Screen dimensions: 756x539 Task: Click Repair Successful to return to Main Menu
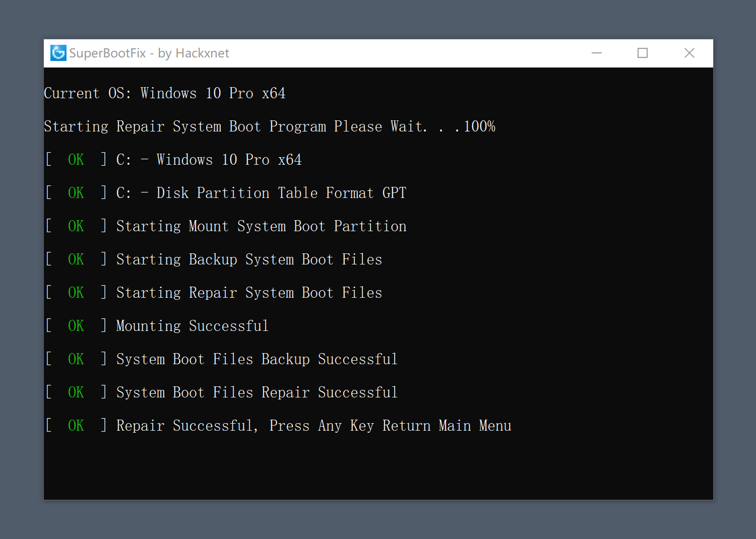[x=313, y=425]
